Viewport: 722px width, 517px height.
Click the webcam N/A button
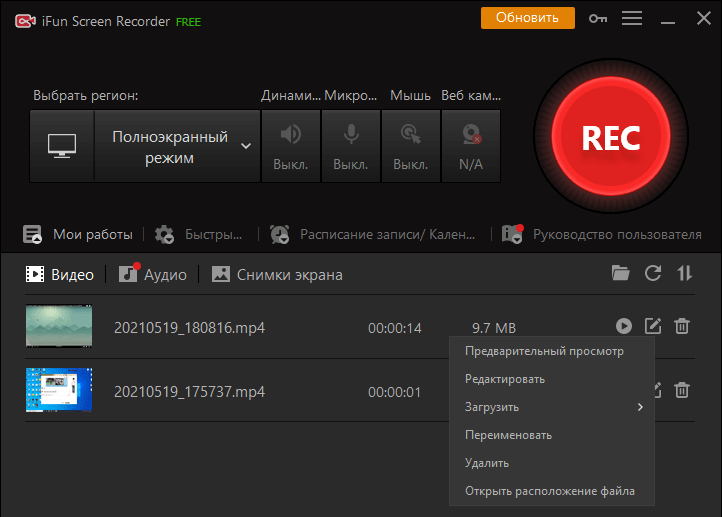pos(470,146)
